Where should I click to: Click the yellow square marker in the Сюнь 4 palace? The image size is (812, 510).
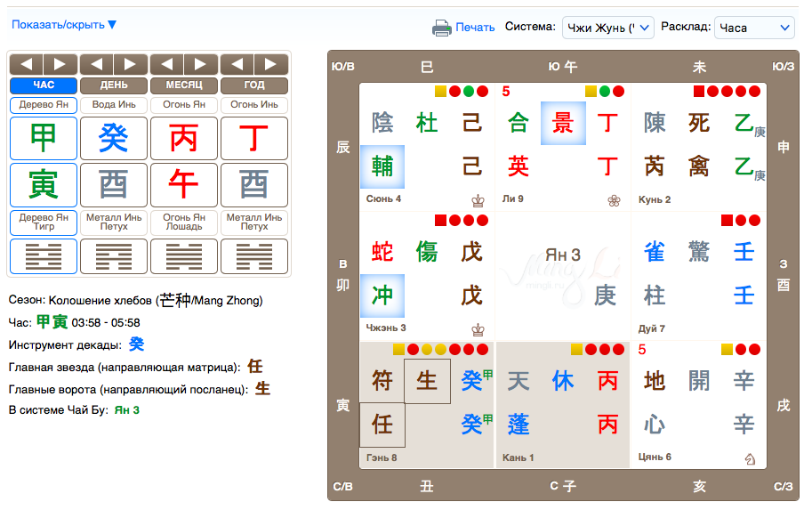(x=440, y=91)
